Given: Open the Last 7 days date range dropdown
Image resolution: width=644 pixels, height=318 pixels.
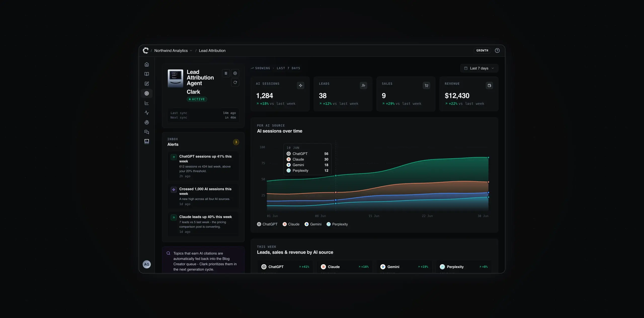Looking at the screenshot, I should click(x=479, y=68).
